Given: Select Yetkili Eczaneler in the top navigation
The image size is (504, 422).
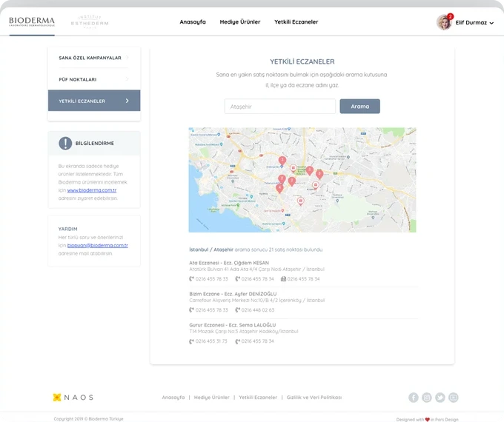Looking at the screenshot, I should (296, 21).
